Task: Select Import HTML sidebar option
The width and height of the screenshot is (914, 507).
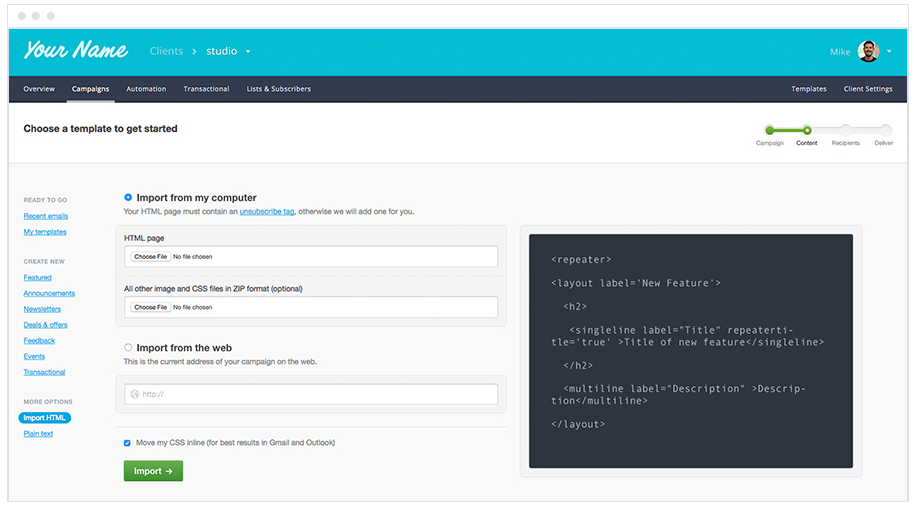Action: click(44, 418)
